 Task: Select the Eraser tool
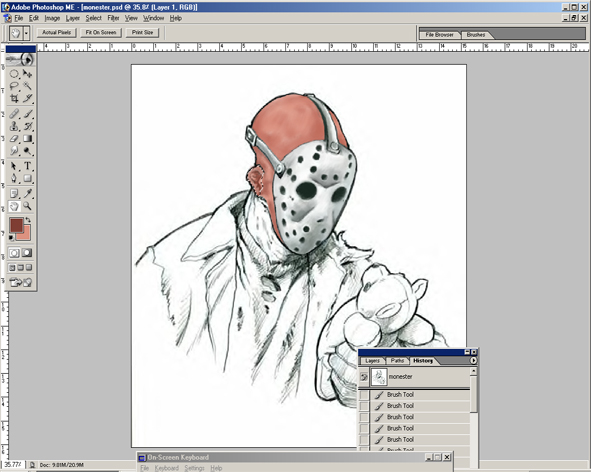pos(14,138)
